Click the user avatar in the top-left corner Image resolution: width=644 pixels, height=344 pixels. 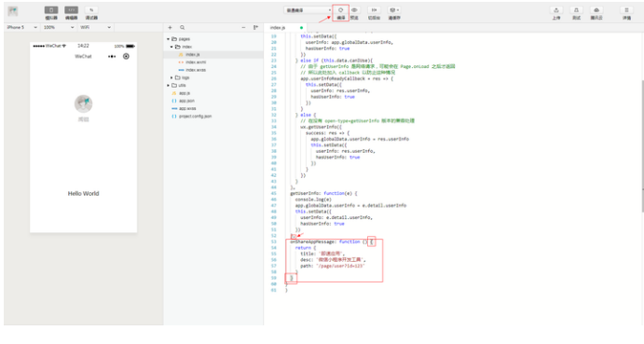coord(13,11)
